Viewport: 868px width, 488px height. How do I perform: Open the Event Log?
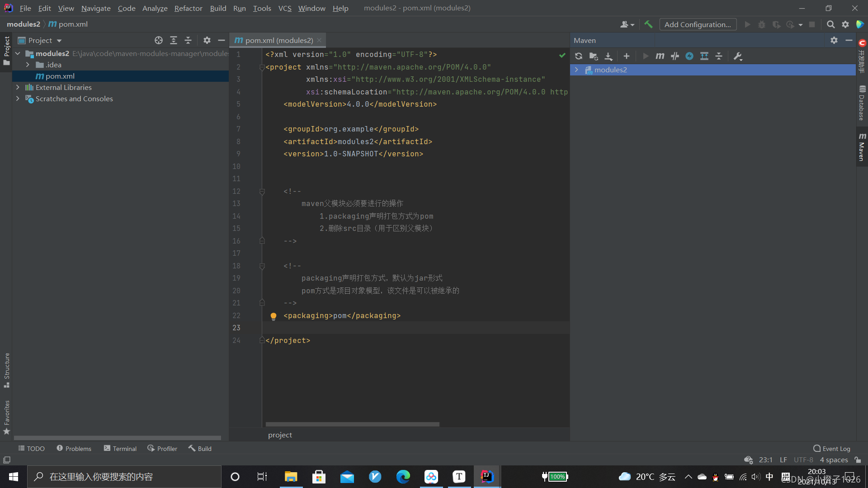click(x=832, y=449)
